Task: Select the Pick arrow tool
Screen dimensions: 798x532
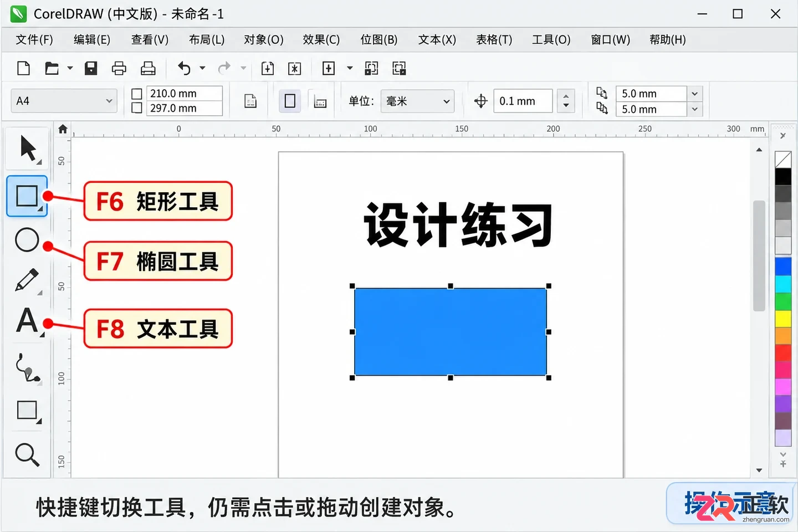Action: point(27,149)
